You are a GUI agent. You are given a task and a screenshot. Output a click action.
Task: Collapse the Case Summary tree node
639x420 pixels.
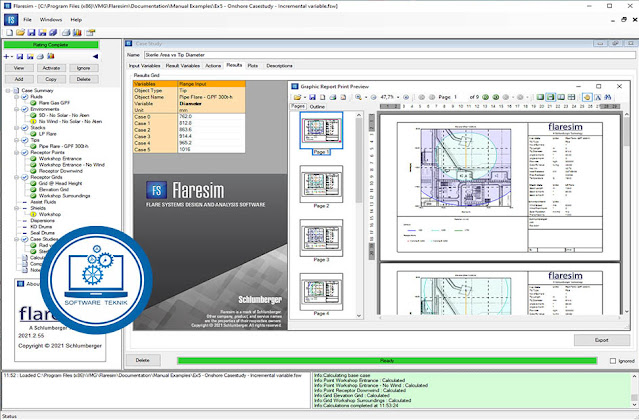click(8, 90)
